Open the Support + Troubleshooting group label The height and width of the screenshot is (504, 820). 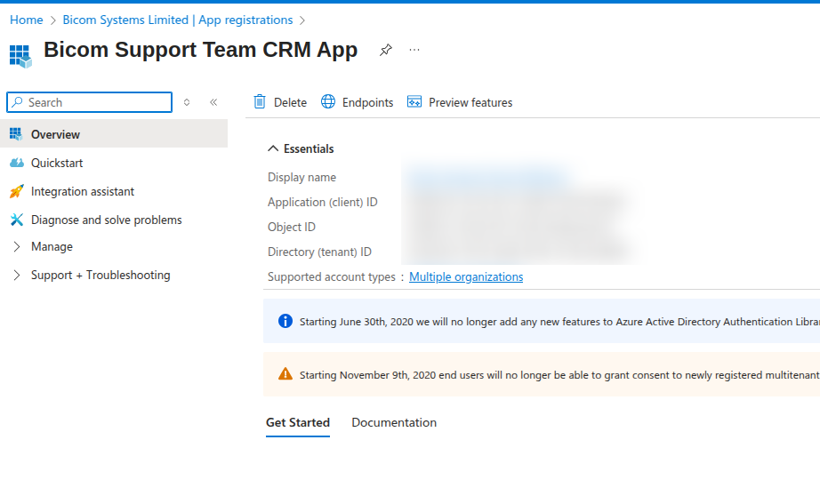100,275
